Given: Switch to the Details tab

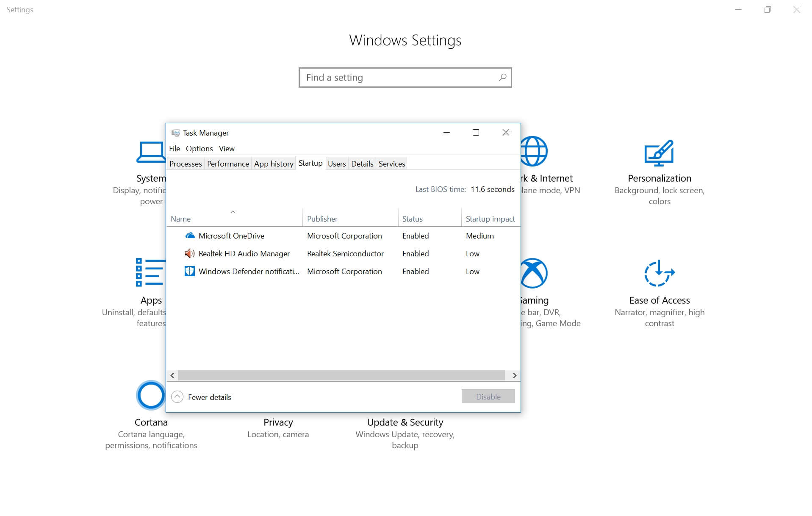Looking at the screenshot, I should [x=362, y=164].
